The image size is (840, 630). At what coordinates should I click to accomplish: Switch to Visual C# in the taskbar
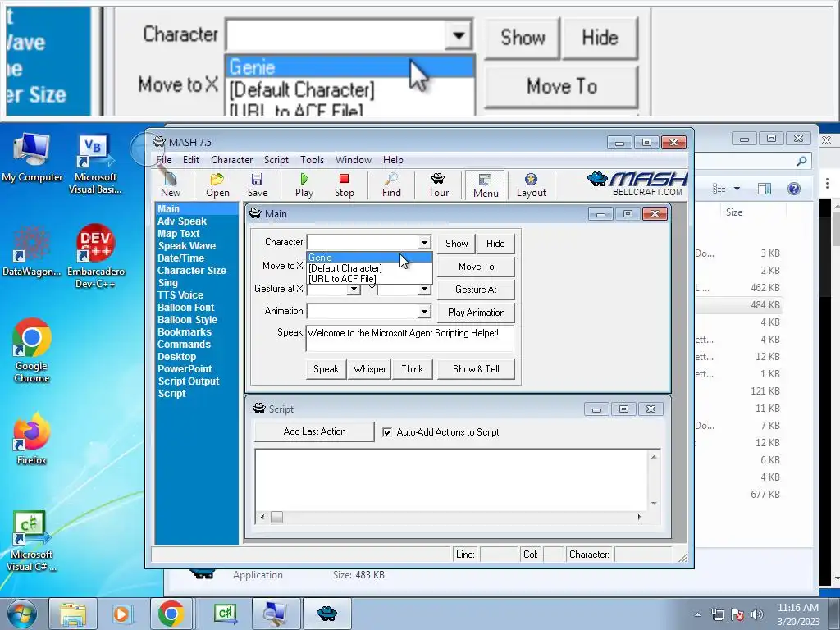point(225,614)
